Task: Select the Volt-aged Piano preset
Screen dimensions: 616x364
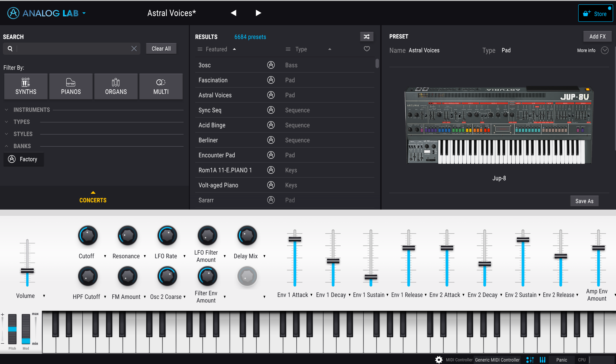Action: coord(285,185)
